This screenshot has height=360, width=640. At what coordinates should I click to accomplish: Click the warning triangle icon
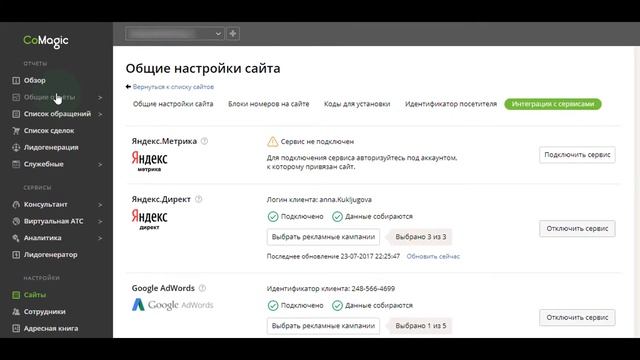pyautogui.click(x=272, y=142)
